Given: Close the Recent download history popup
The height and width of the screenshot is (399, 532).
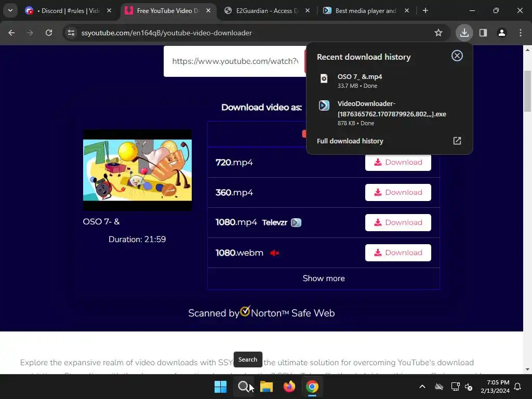Looking at the screenshot, I should pos(457,56).
